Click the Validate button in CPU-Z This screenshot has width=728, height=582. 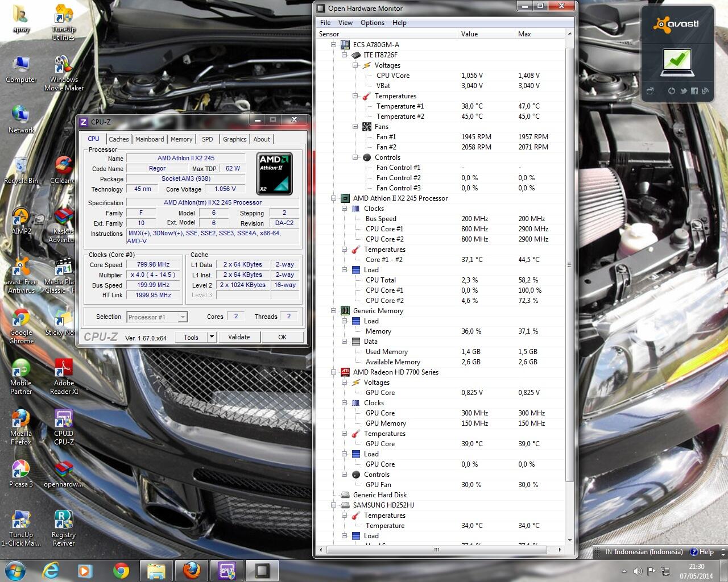pyautogui.click(x=239, y=337)
